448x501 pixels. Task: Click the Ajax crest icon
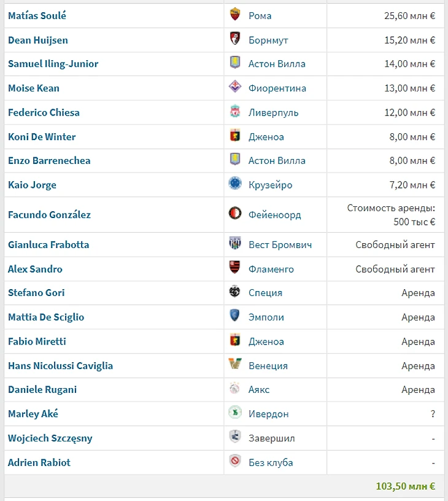click(235, 388)
